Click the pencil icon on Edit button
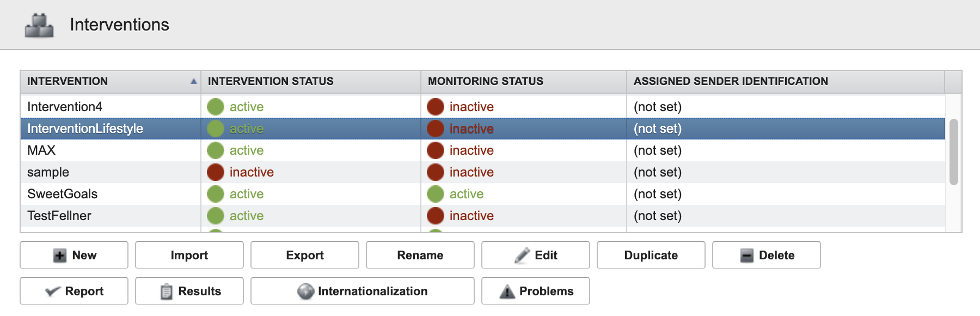This screenshot has width=980, height=316. point(522,256)
